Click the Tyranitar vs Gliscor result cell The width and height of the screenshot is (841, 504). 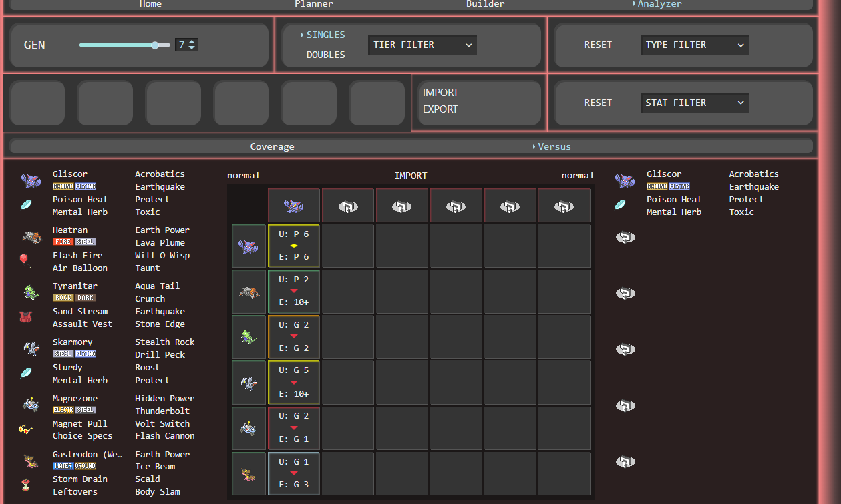coord(294,337)
